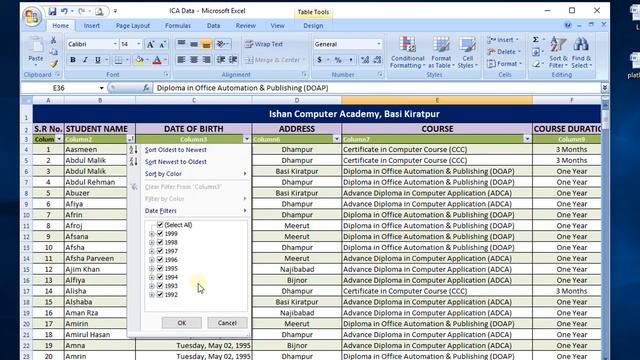The width and height of the screenshot is (640, 360).
Task: Uncheck the 1997 year checkbox
Action: click(x=160, y=251)
